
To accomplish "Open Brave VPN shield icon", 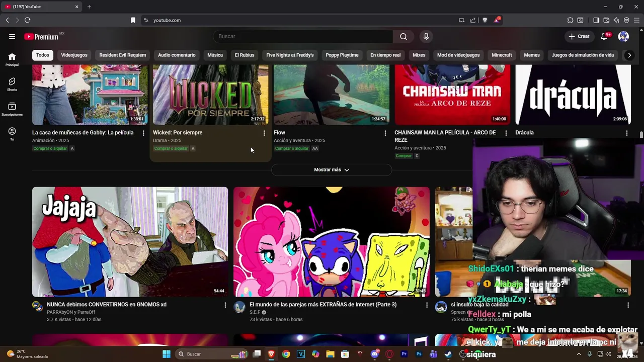I will pos(626,20).
